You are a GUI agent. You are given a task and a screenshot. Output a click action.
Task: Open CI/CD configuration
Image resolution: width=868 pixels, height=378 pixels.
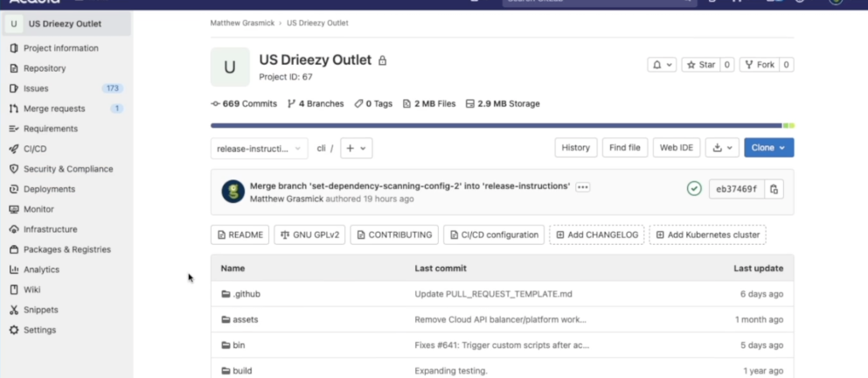coord(494,235)
